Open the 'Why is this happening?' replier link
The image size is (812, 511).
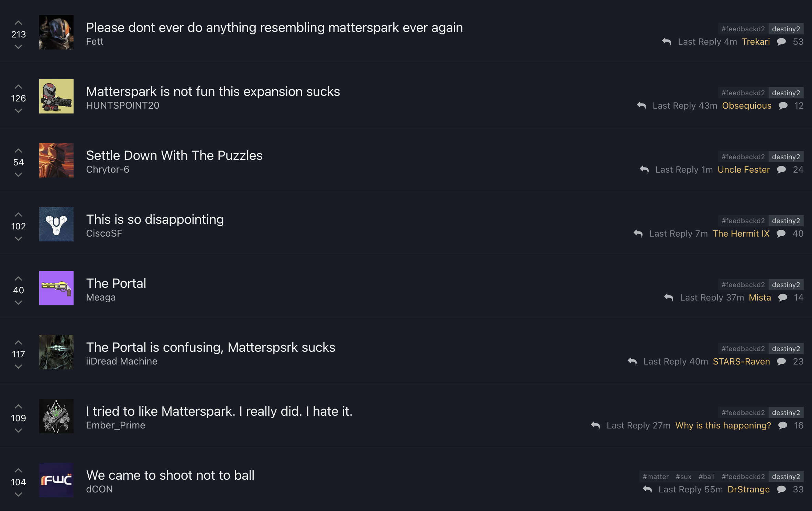[723, 425]
